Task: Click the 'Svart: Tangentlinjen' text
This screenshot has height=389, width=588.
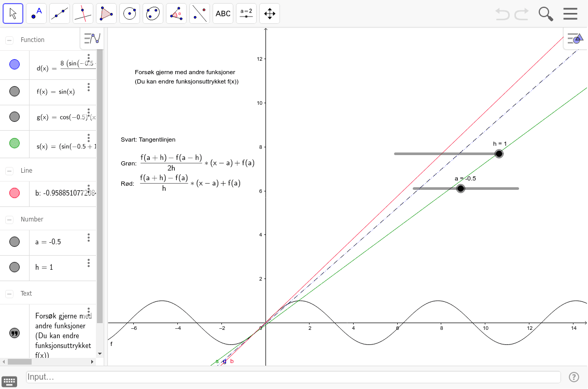Action: point(148,140)
